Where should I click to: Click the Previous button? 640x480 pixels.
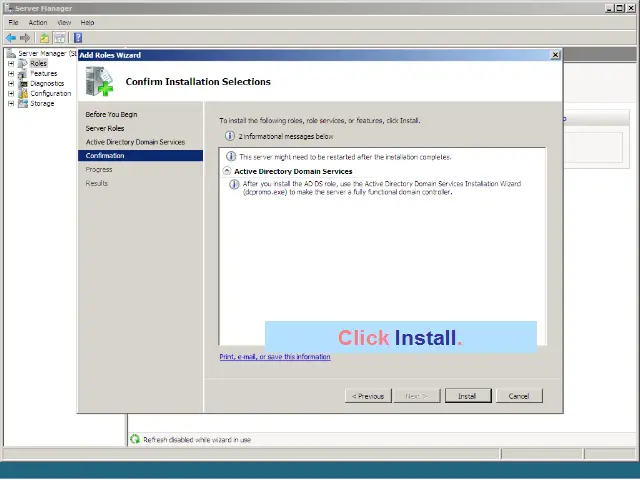pyautogui.click(x=368, y=396)
